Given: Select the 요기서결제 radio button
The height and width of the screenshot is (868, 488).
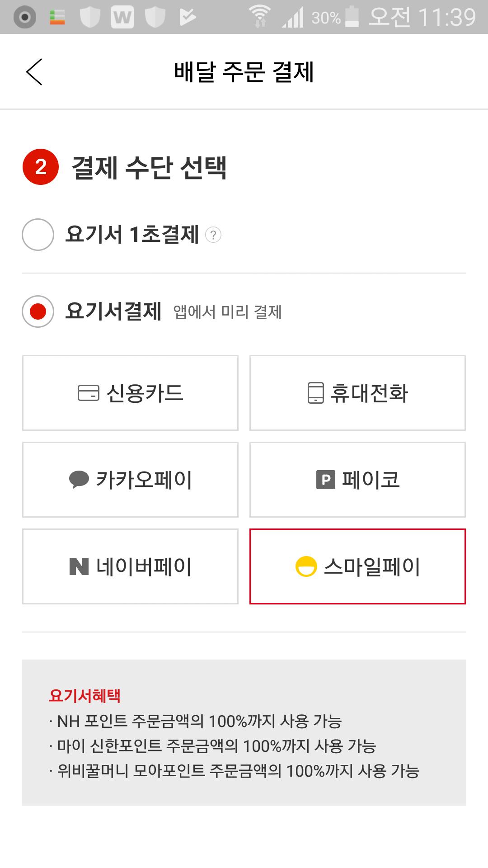Looking at the screenshot, I should (38, 311).
